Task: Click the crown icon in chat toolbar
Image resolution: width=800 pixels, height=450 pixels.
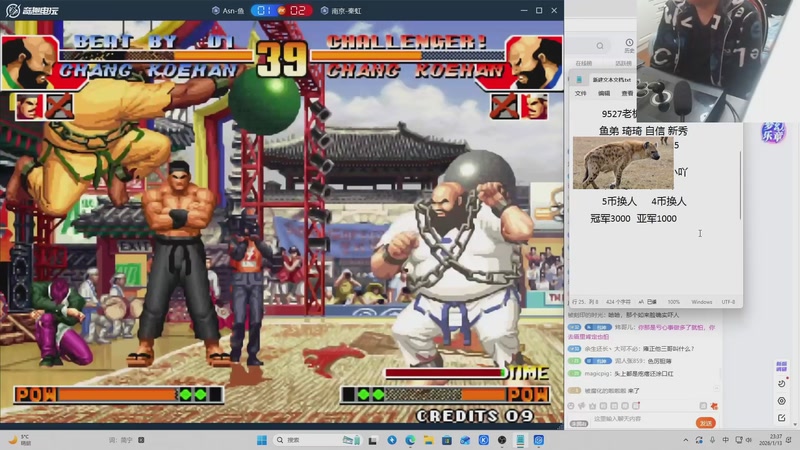Action: 592,406
